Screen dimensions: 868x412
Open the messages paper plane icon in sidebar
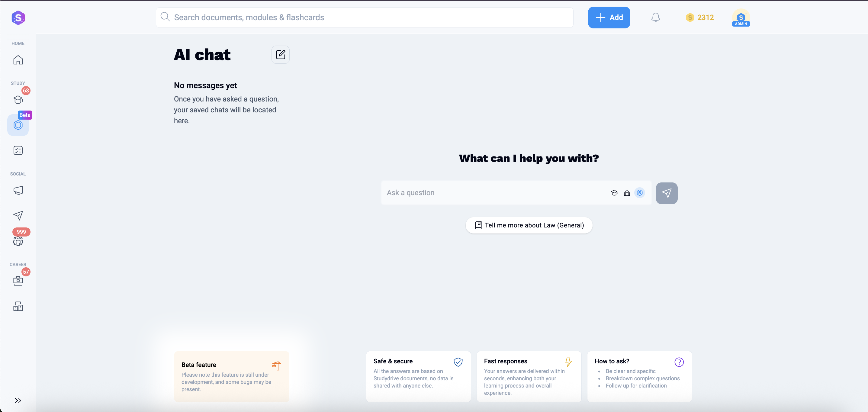pos(18,216)
